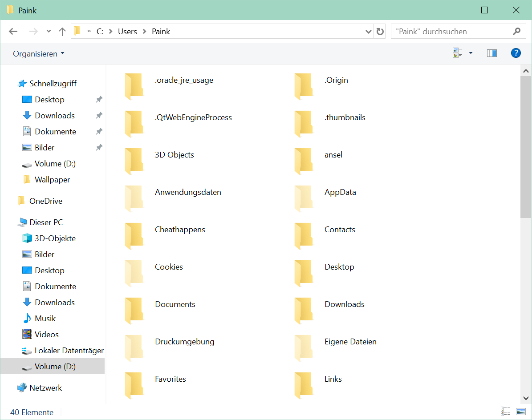
Task: Select the .thumbnails folder icon
Action: [x=304, y=124]
